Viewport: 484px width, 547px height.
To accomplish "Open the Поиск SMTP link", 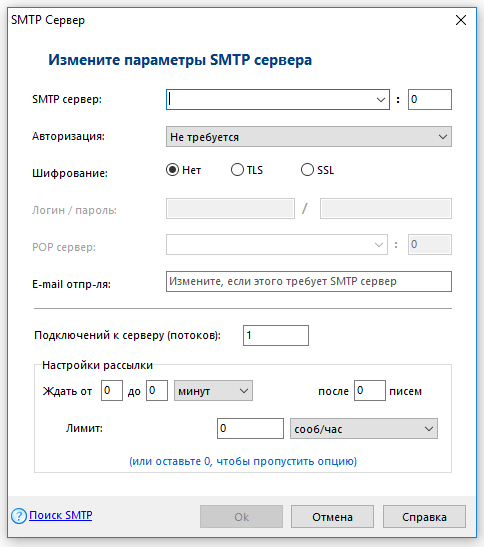I will tap(61, 515).
